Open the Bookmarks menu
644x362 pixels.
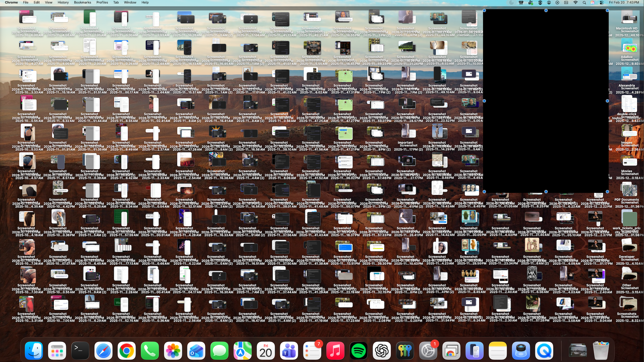click(82, 2)
